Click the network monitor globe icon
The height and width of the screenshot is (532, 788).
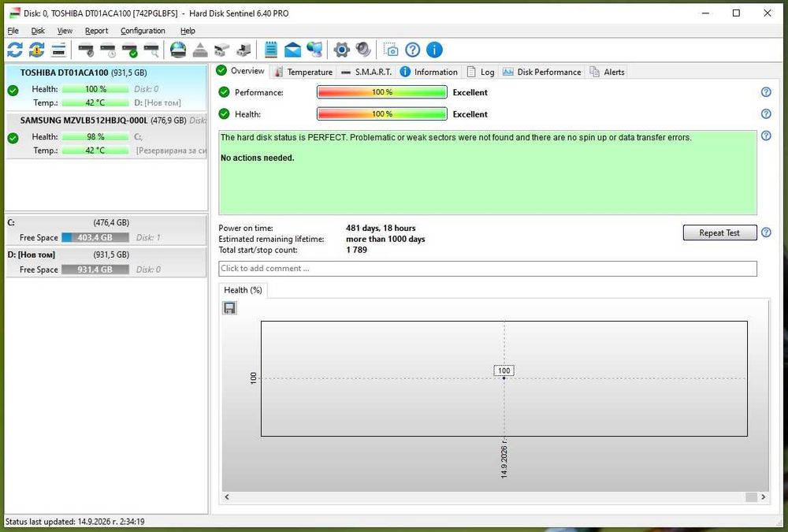coord(314,50)
